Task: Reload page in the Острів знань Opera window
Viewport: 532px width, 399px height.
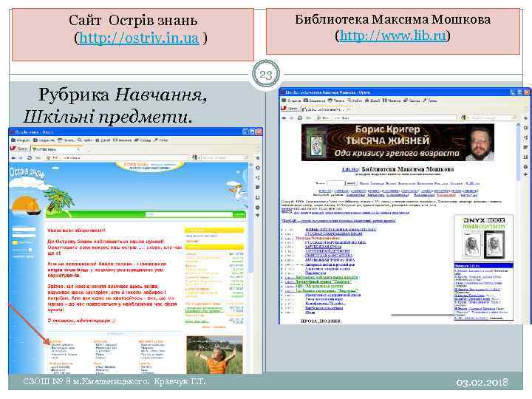Action: 30,158
